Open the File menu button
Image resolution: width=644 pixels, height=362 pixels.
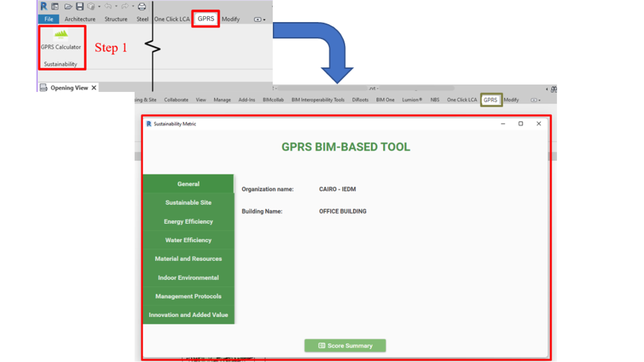tap(49, 19)
